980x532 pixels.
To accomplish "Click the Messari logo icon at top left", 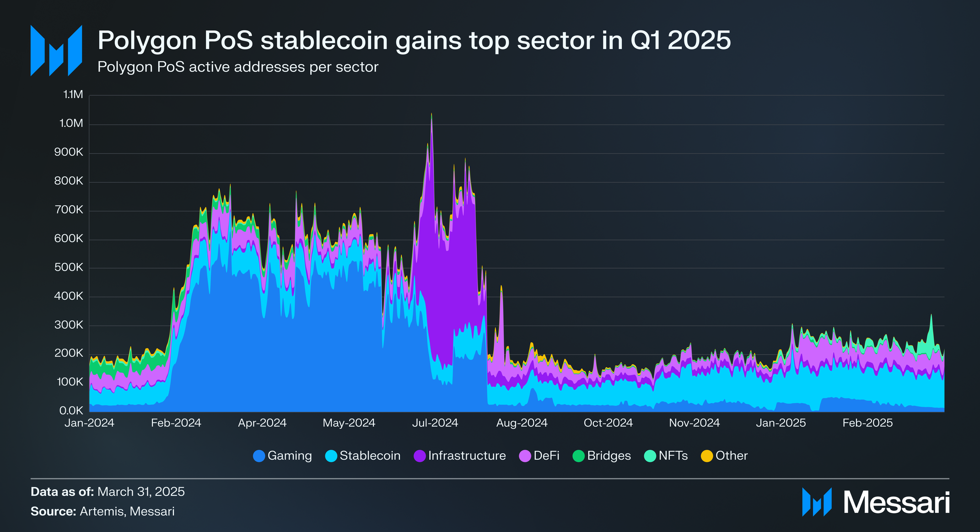I will 56,50.
